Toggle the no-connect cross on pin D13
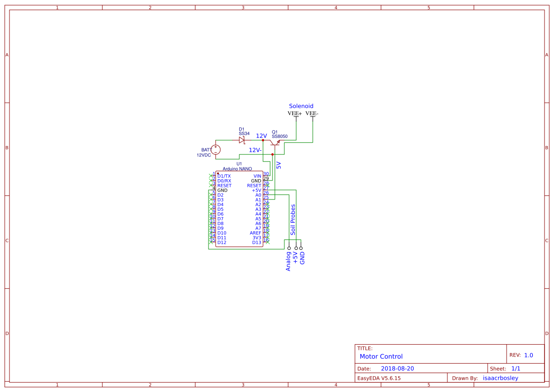The width and height of the screenshot is (554, 392). (x=268, y=243)
